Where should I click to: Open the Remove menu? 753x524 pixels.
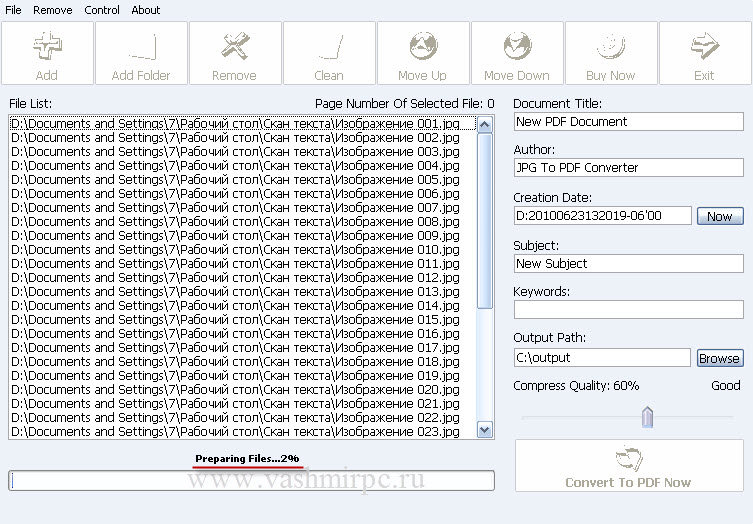click(x=53, y=10)
